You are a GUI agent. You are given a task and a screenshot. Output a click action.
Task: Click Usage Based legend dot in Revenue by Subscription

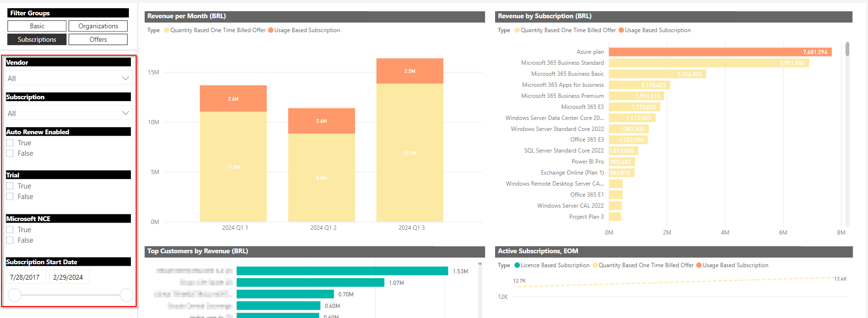click(621, 30)
